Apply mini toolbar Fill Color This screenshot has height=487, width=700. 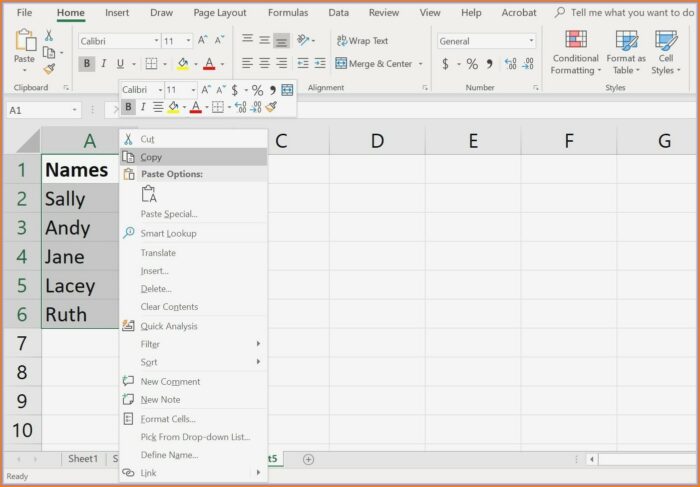click(173, 107)
